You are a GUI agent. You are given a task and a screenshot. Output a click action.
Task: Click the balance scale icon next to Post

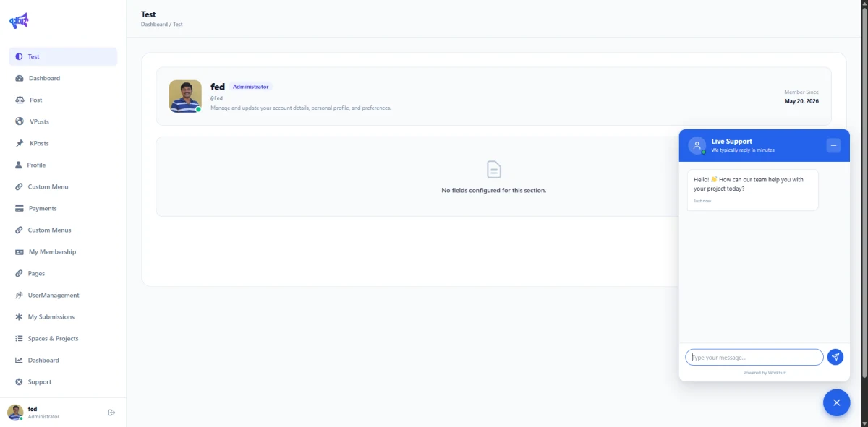point(20,100)
